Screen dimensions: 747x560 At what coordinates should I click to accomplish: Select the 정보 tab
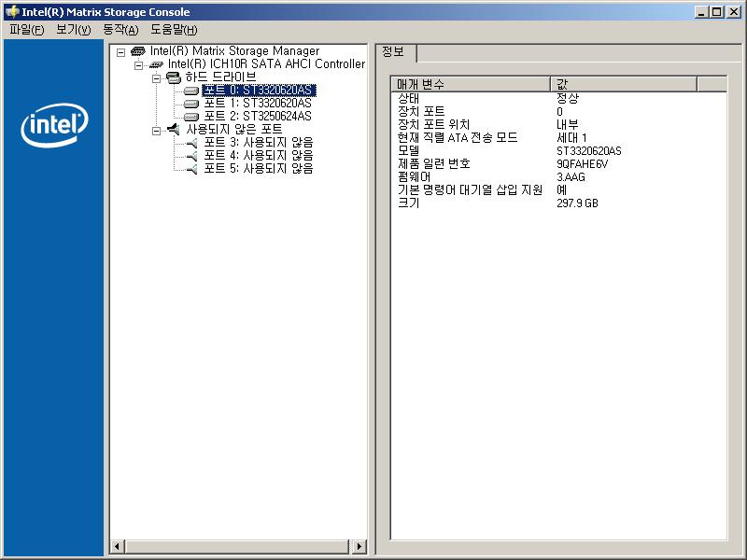point(394,52)
